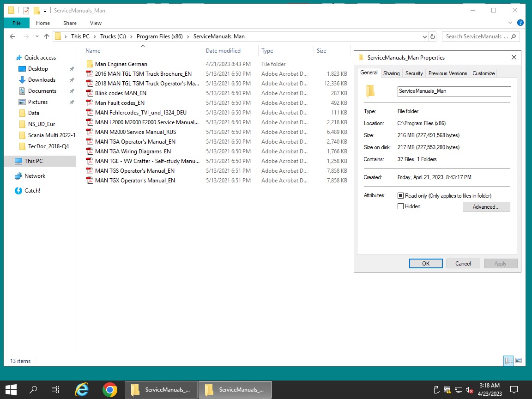
Task: Click PDF icon of Man Fault codes_EN
Action: coord(90,103)
